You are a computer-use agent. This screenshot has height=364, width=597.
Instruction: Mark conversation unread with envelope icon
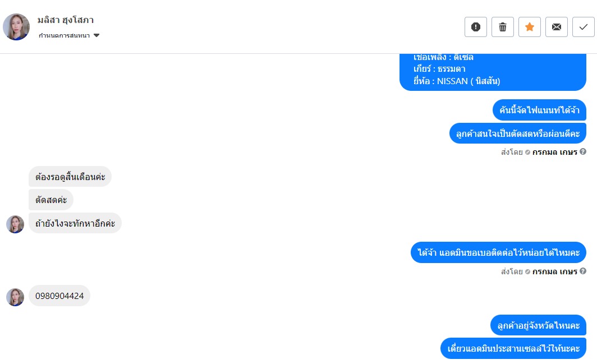557,27
